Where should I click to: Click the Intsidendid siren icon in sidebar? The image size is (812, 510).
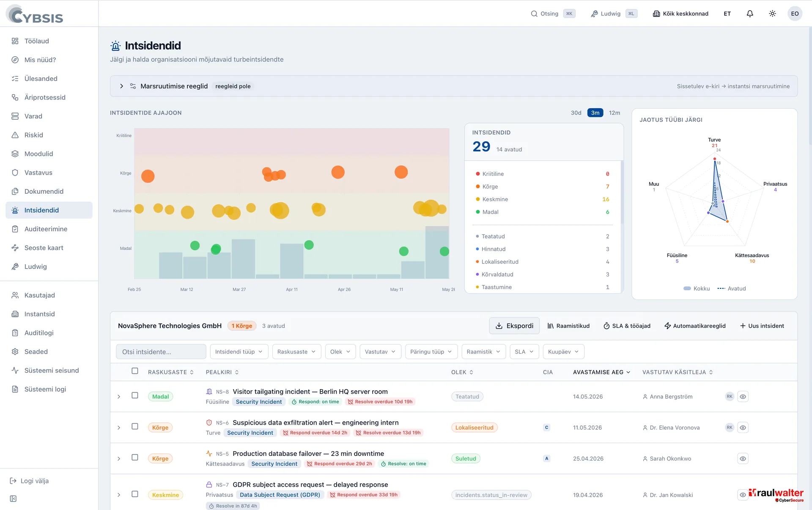click(x=15, y=210)
